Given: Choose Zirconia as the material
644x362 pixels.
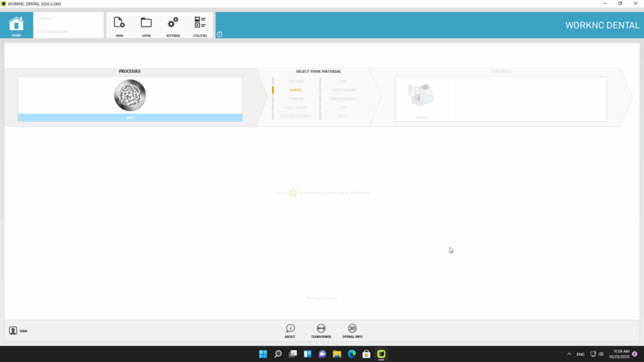Looking at the screenshot, I should pyautogui.click(x=296, y=81).
